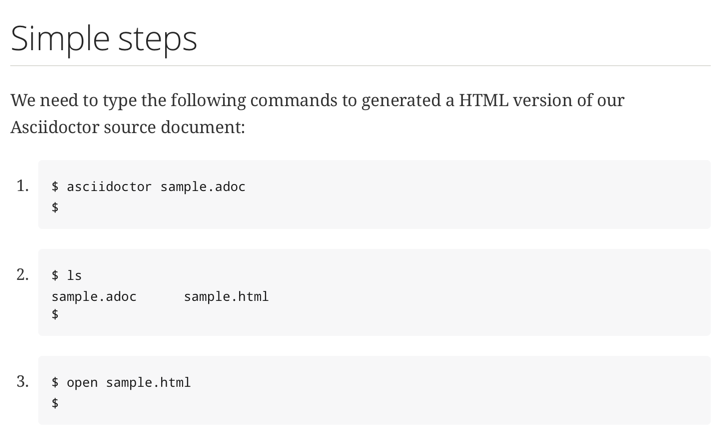Viewport: 720px width, 438px height.
Task: Click "sample.html" in the open command
Action: [148, 382]
